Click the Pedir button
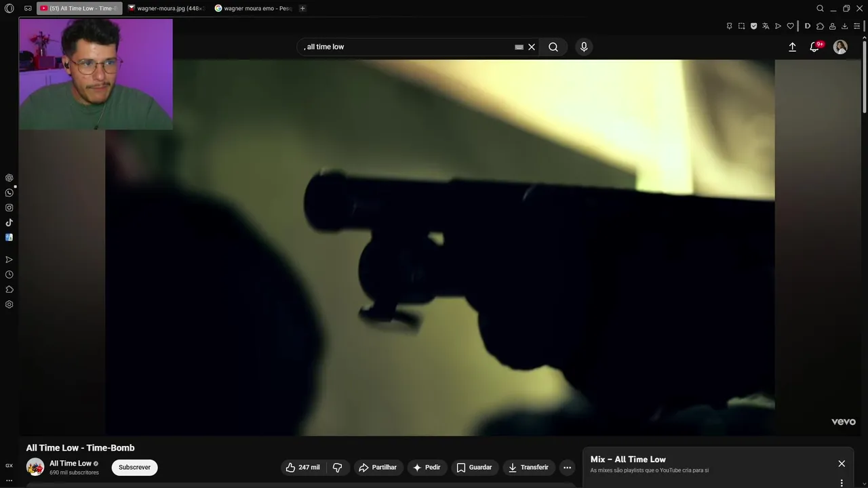 point(427,468)
